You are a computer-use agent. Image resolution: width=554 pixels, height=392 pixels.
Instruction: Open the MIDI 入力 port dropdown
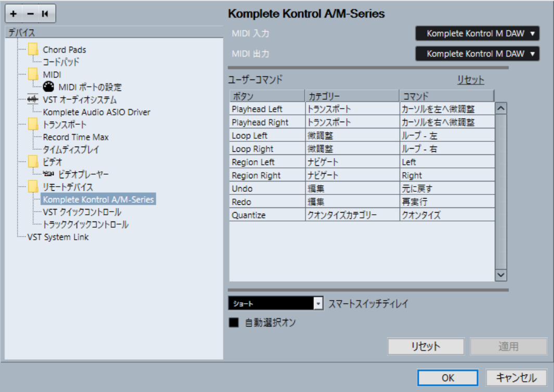pyautogui.click(x=478, y=34)
